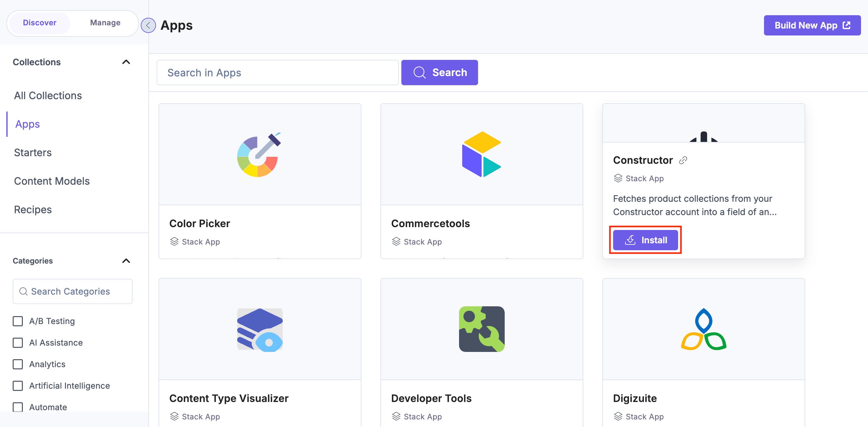868x427 pixels.
Task: Open the Recipes collection
Action: click(x=33, y=210)
